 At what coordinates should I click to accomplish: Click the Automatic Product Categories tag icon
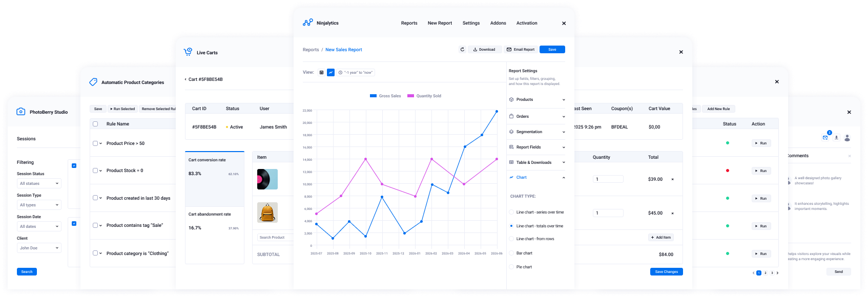(93, 82)
